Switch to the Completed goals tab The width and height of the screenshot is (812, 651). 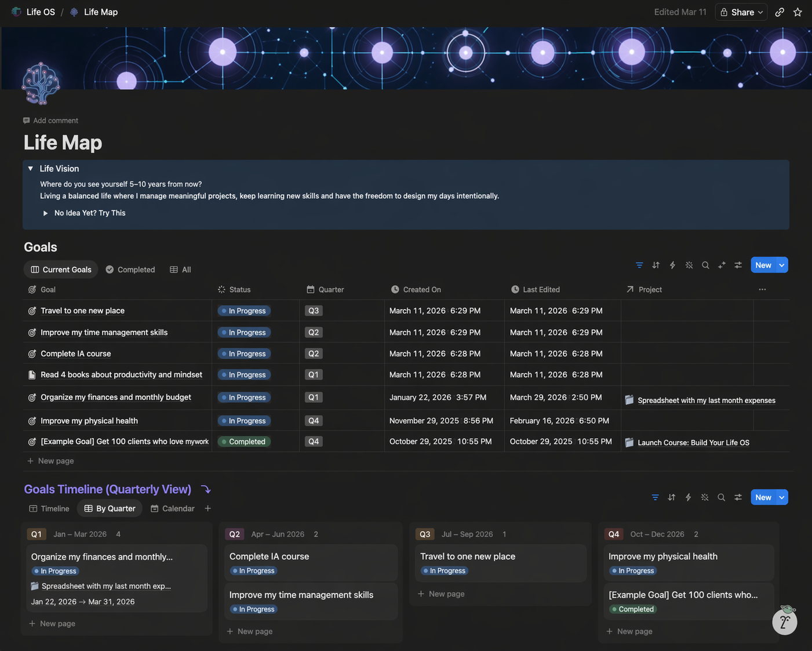pyautogui.click(x=130, y=270)
